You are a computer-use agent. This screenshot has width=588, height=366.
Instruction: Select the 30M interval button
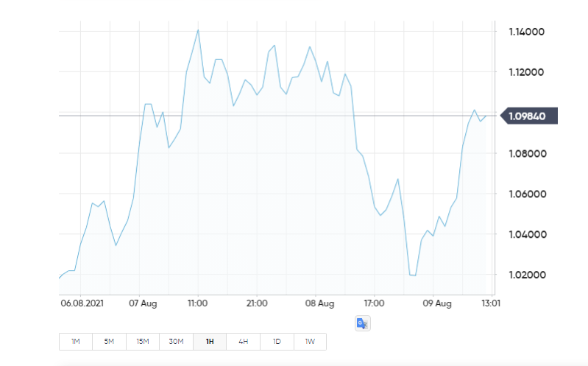pyautogui.click(x=176, y=342)
